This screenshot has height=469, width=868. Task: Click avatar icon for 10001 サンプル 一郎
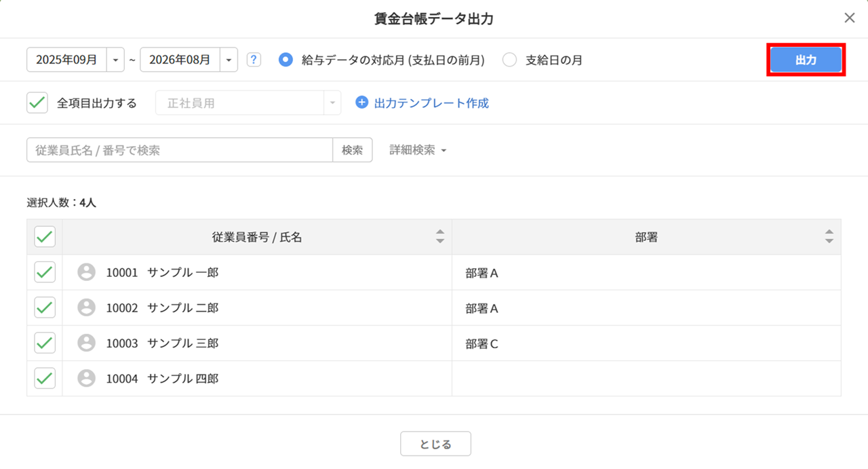click(86, 272)
